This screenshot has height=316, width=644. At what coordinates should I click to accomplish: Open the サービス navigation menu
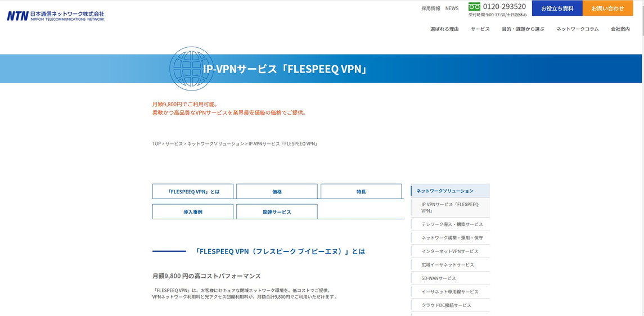480,29
